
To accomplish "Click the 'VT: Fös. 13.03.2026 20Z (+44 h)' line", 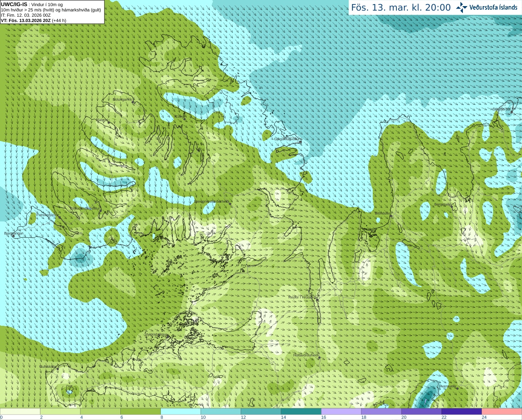I will [x=33, y=20].
